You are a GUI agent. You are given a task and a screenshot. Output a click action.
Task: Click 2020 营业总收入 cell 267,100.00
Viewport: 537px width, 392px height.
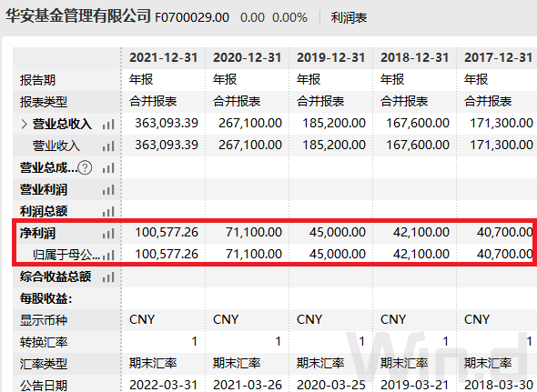tap(250, 124)
